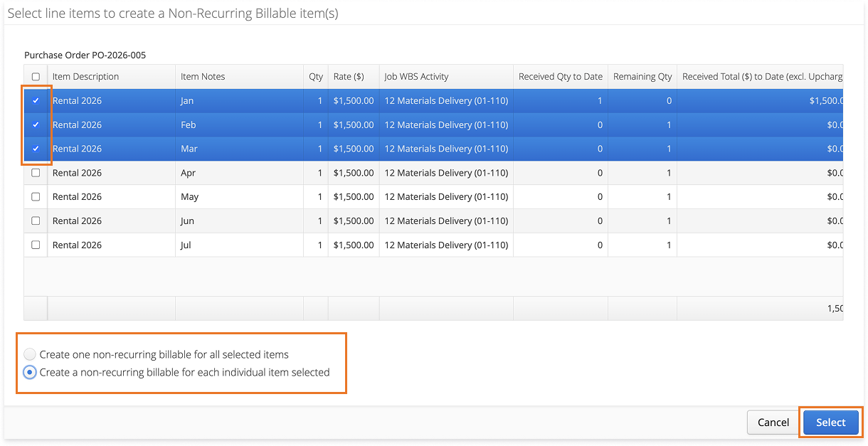This screenshot has width=868, height=446.
Task: Click the 'Purchase Order PO-2026-005' label
Action: tap(85, 55)
